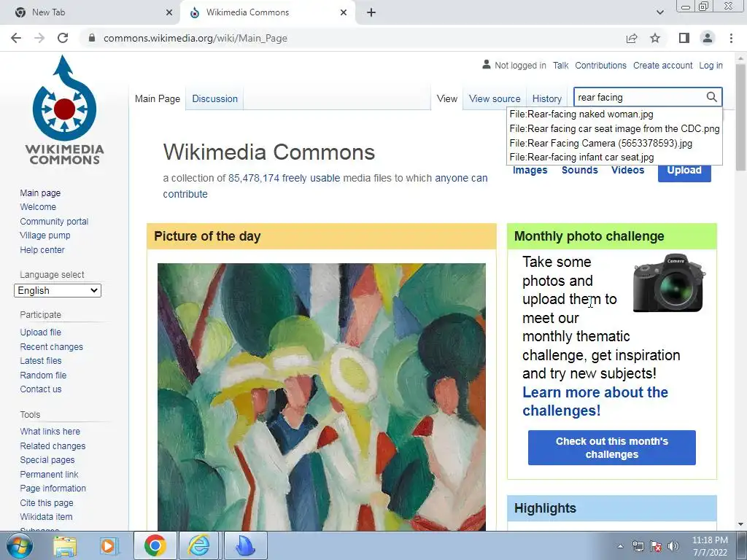The image size is (747, 560).
Task: Click the browser back arrow
Action: (16, 38)
